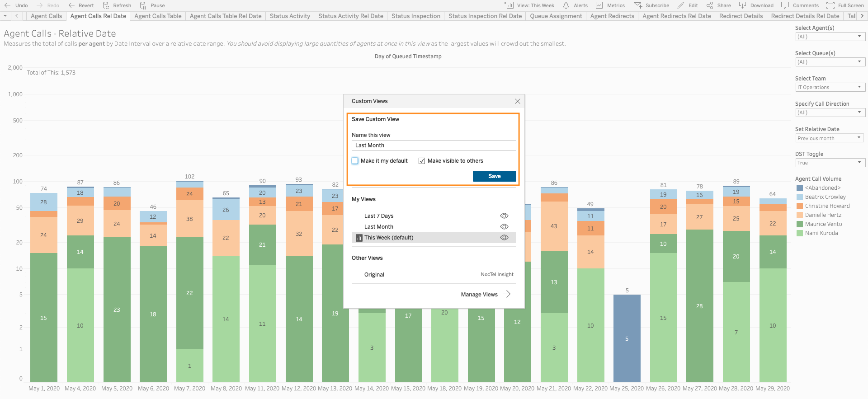Open the Share icon in toolbar

710,5
